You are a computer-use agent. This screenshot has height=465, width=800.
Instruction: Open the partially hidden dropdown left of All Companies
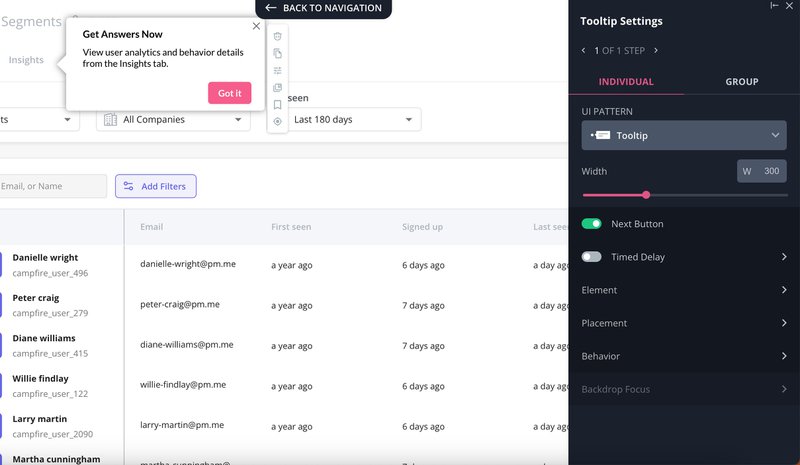coord(38,119)
